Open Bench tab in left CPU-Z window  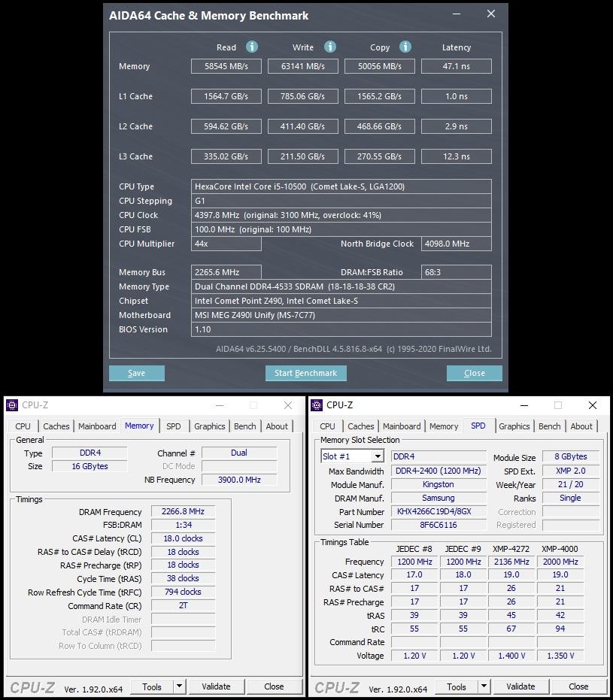click(245, 426)
